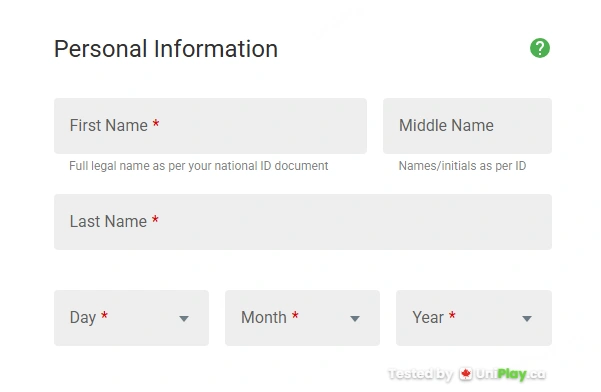Click the 'Names/initials as per ID' hint
Image resolution: width=601 pixels, height=392 pixels.
[462, 166]
